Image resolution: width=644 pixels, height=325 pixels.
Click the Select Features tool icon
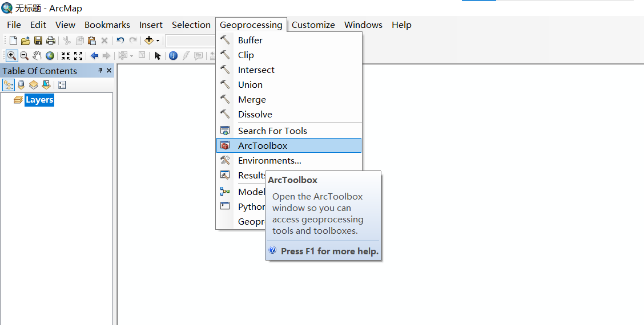pos(122,55)
